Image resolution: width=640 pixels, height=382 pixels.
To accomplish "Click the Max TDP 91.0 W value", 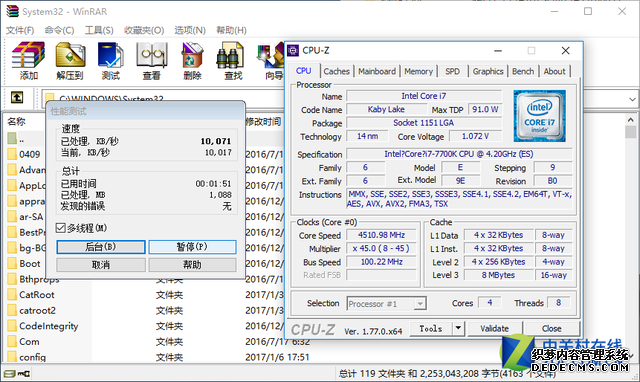I will tap(485, 109).
